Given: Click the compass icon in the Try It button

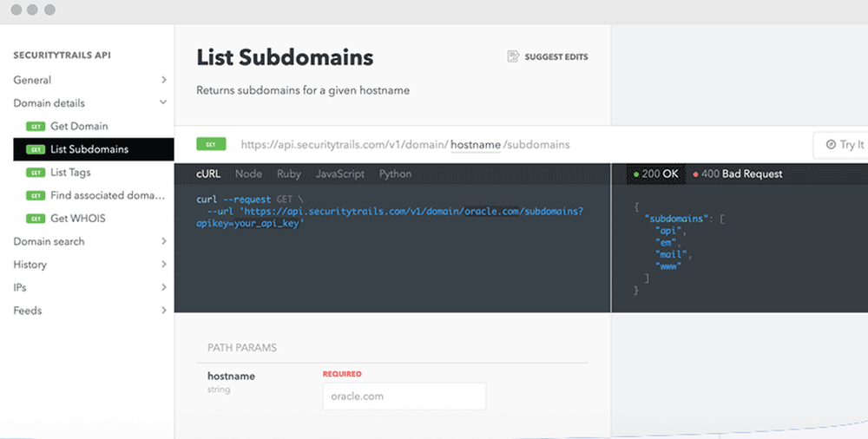Looking at the screenshot, I should pyautogui.click(x=831, y=145).
